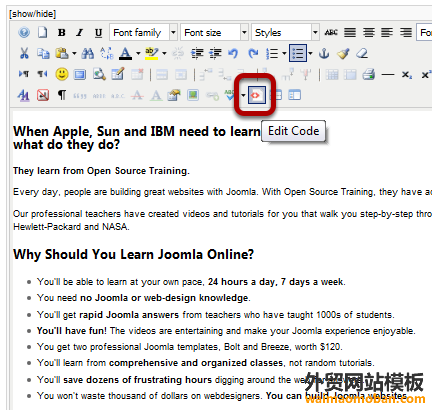Apply the yellow highlight color

pyautogui.click(x=152, y=53)
